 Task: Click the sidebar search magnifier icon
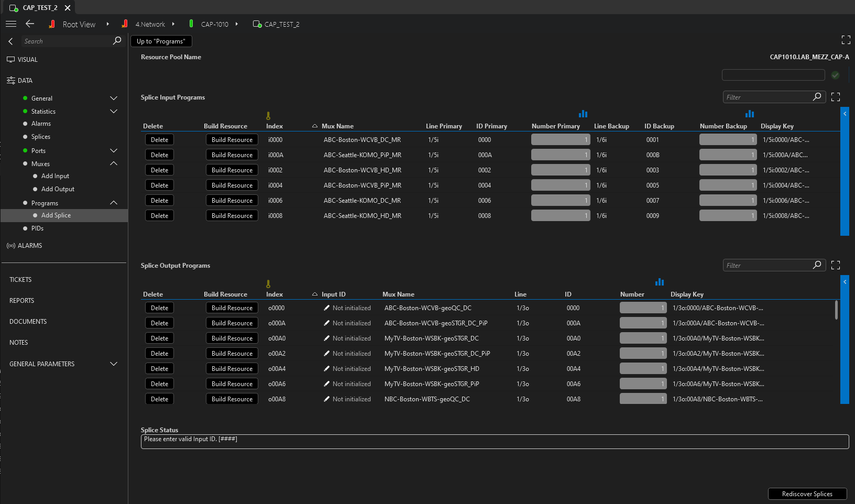pyautogui.click(x=117, y=41)
